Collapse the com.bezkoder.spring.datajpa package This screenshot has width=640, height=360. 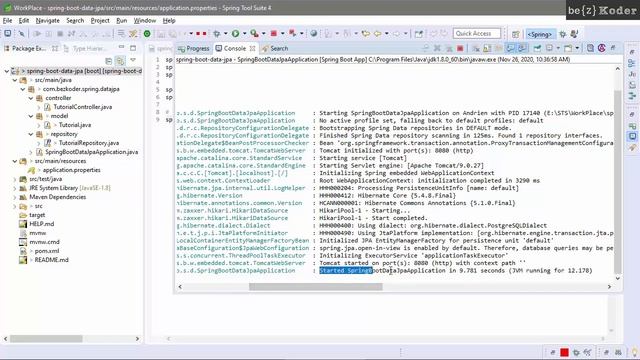(23, 89)
